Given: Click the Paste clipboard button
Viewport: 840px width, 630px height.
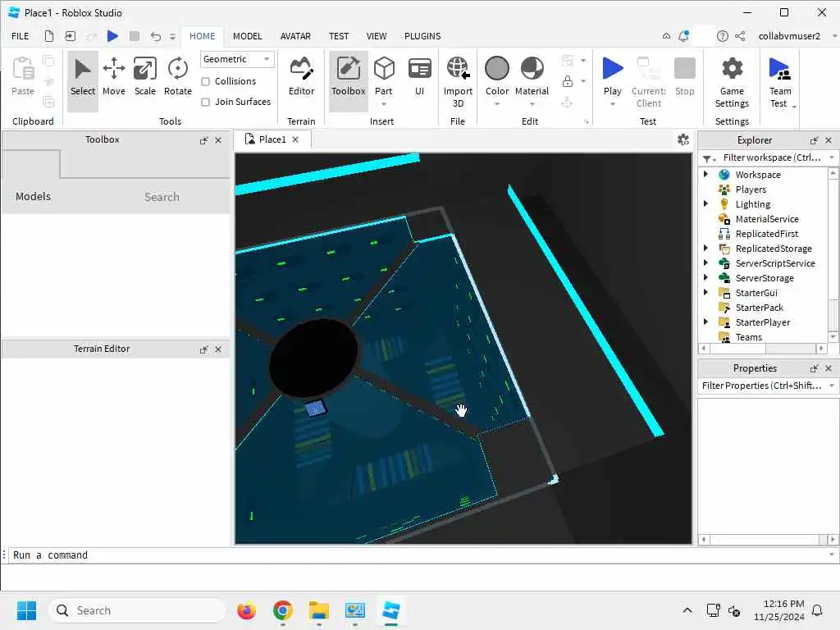Looking at the screenshot, I should [x=22, y=76].
